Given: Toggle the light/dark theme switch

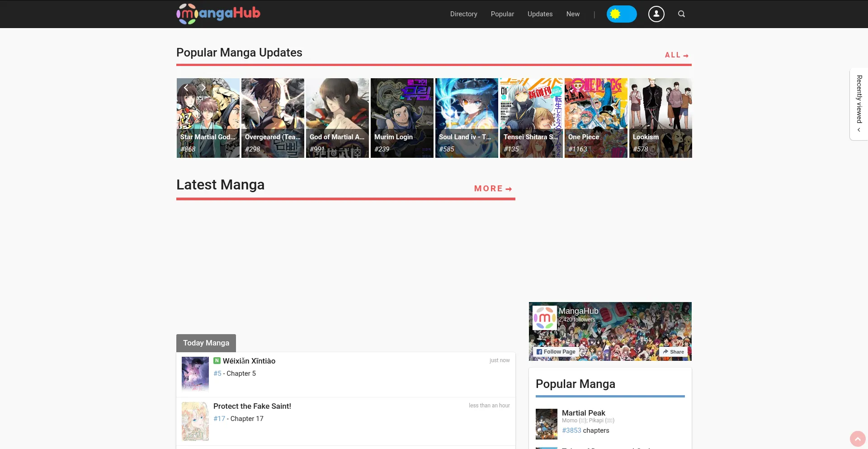Looking at the screenshot, I should pos(621,14).
